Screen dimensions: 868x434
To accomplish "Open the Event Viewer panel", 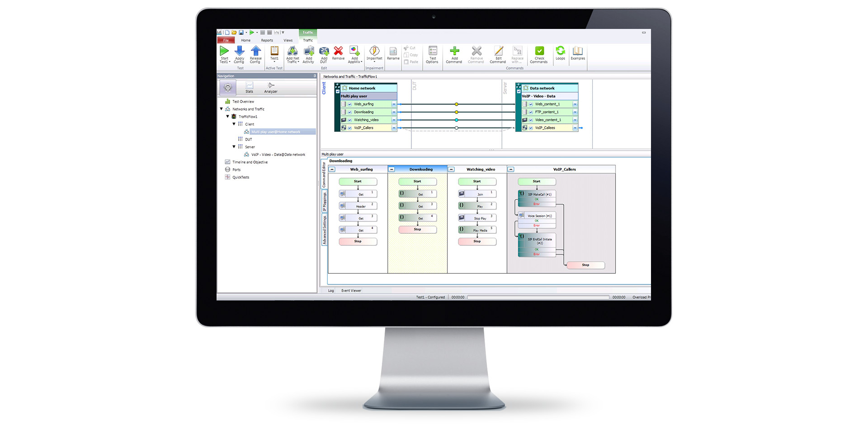I will 351,291.
